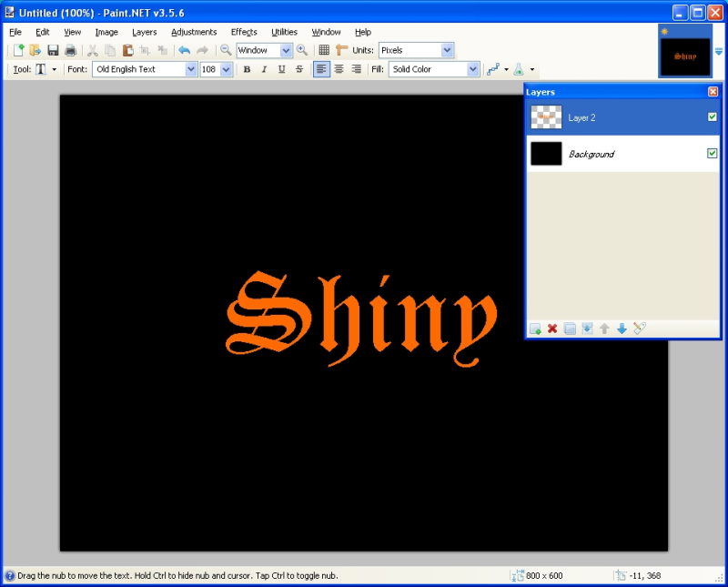This screenshot has height=587, width=728.
Task: Open the Effects menu
Action: click(243, 31)
